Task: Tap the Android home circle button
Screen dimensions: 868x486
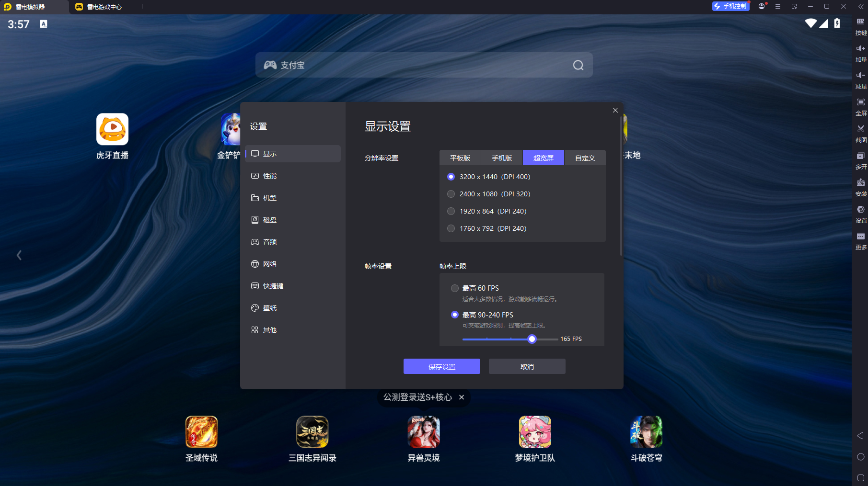Action: coord(860,457)
